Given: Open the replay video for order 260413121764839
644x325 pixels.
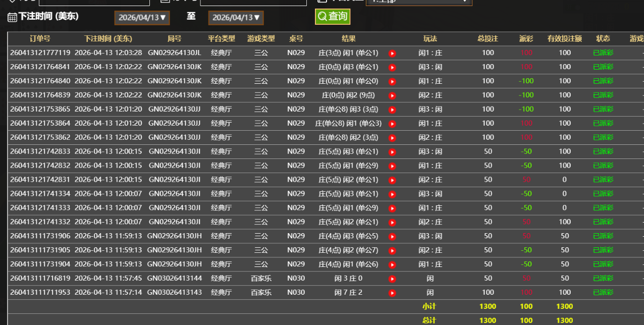Looking at the screenshot, I should [x=392, y=95].
